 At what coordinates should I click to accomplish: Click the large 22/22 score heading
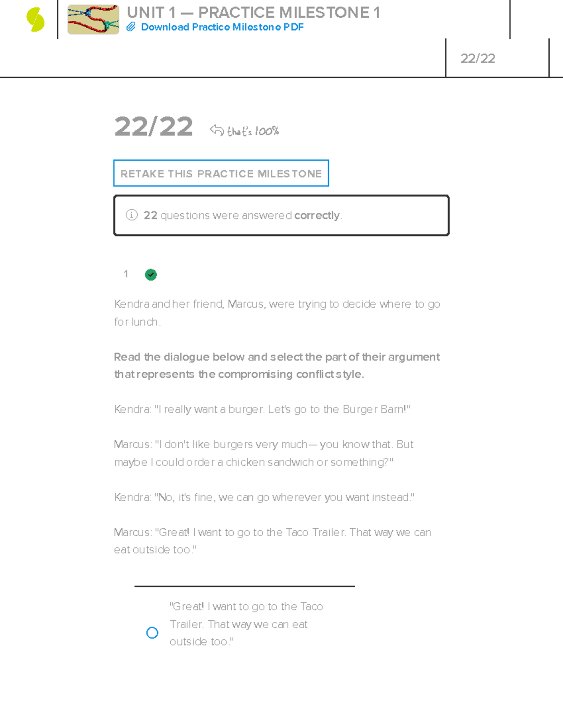pyautogui.click(x=153, y=127)
